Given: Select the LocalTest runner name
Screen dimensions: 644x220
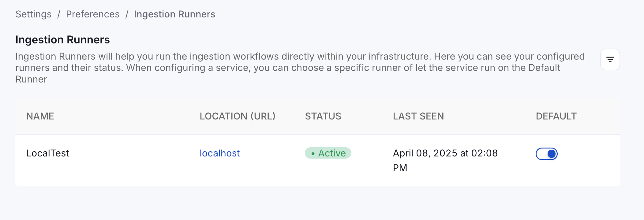Looking at the screenshot, I should tap(47, 153).
